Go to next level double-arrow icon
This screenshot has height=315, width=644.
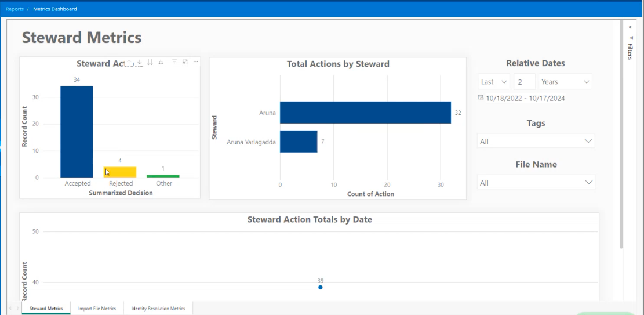click(150, 62)
